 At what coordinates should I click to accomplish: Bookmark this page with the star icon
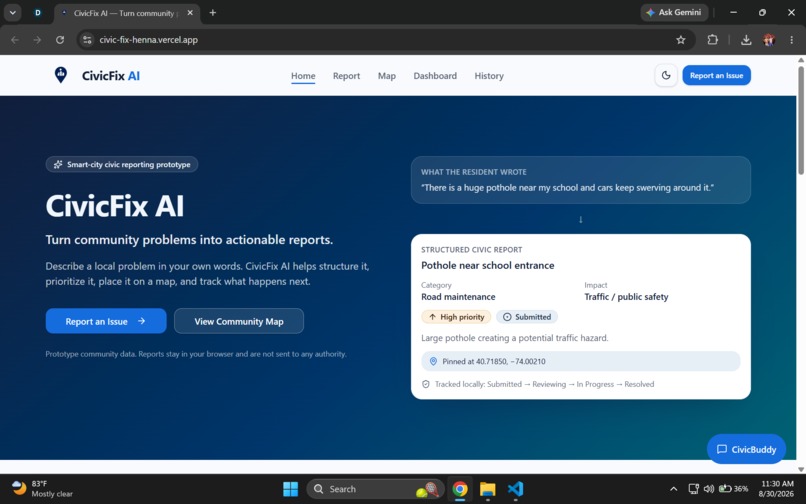(x=681, y=40)
